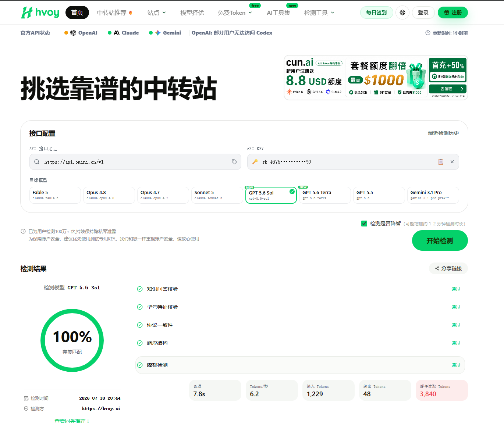The height and width of the screenshot is (425, 504).
Task: Click the https://hvoy.ai 检测方 value
Action: pos(101,408)
